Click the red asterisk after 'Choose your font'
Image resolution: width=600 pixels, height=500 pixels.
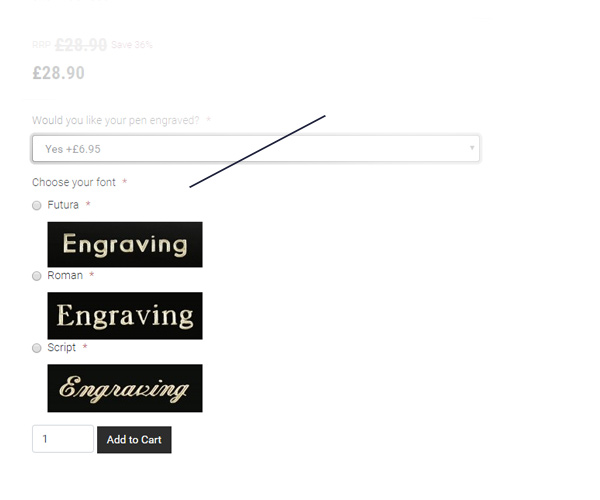pyautogui.click(x=124, y=182)
